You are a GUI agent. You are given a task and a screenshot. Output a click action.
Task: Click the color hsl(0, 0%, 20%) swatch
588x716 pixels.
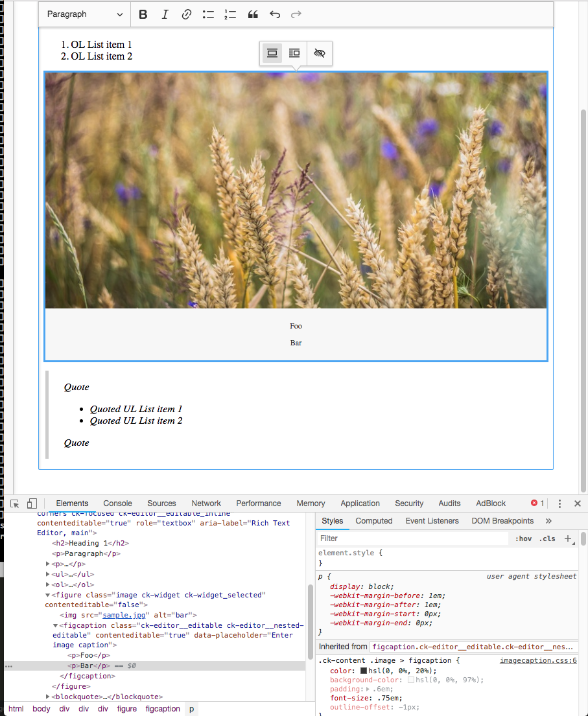click(x=364, y=671)
